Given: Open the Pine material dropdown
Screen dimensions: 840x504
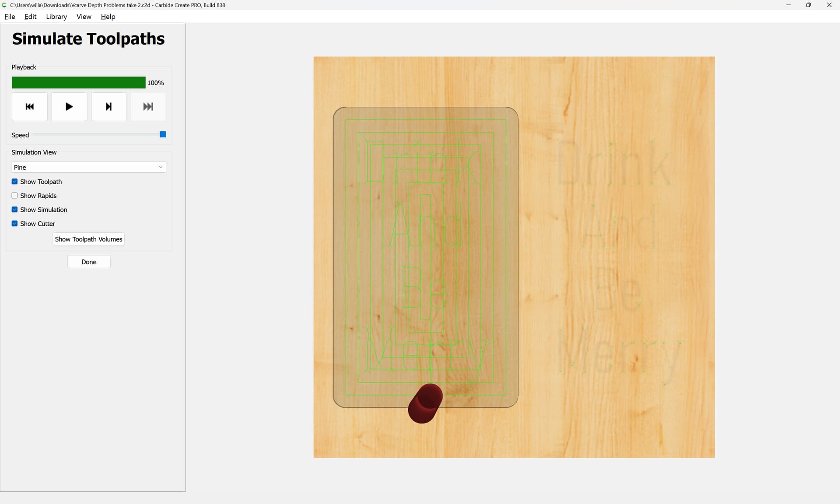Looking at the screenshot, I should (88, 167).
